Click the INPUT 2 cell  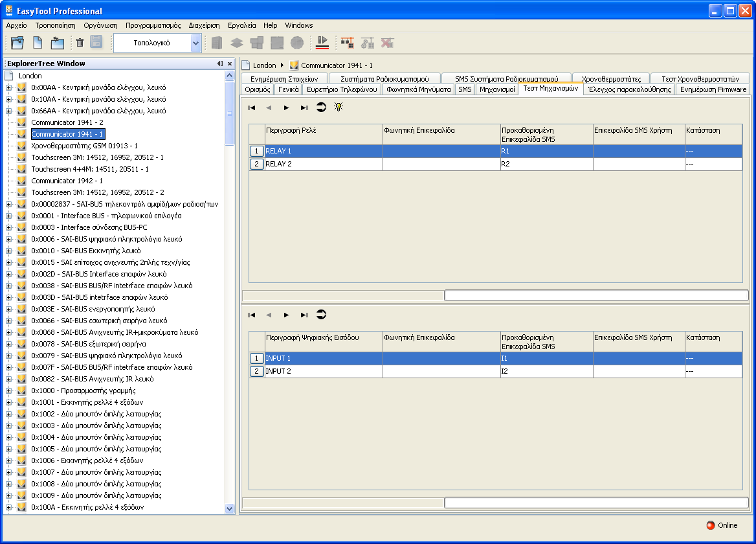click(x=324, y=372)
